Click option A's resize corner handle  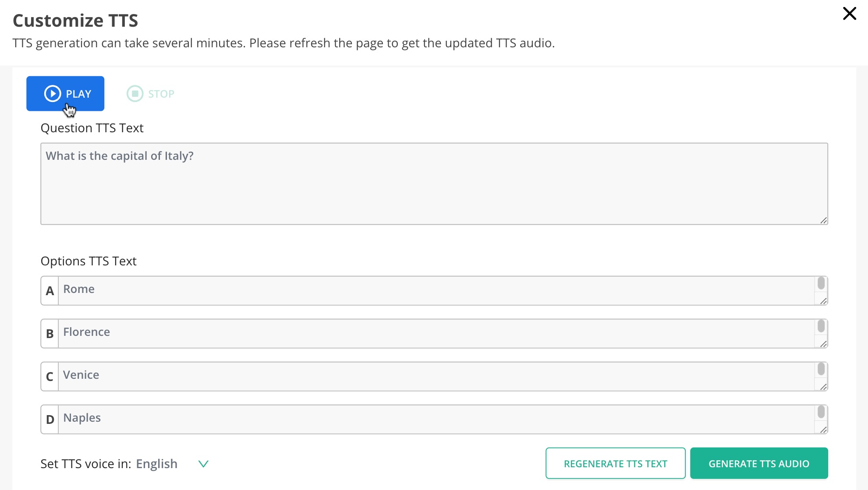(823, 301)
